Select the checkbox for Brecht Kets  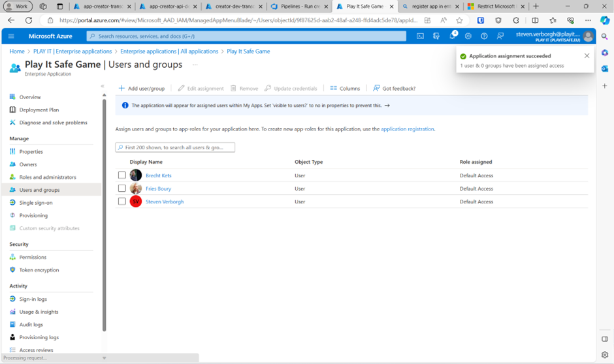(122, 175)
